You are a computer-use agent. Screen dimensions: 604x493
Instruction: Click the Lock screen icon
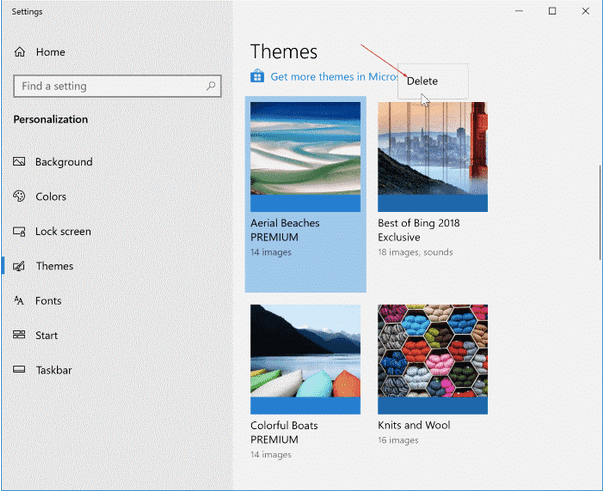pos(19,231)
